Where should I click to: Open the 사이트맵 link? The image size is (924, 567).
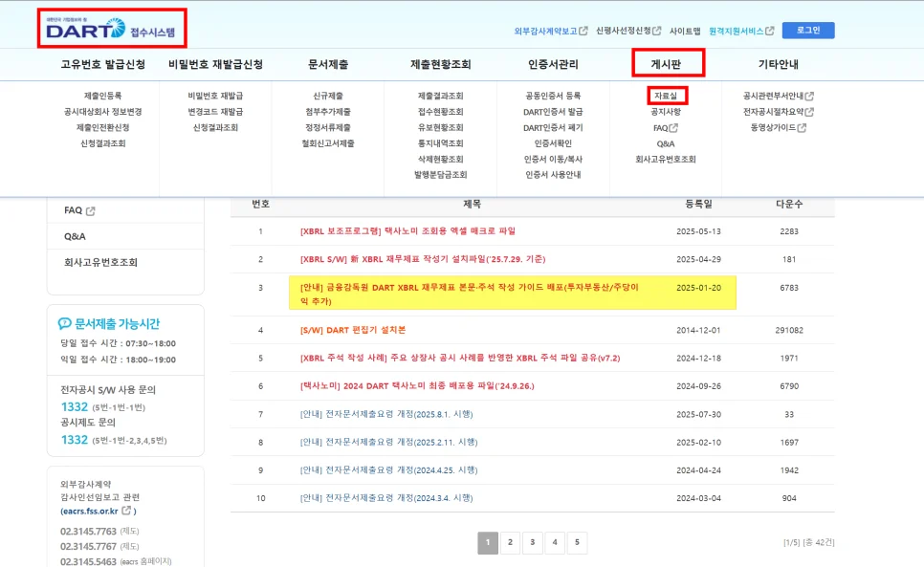pos(685,31)
